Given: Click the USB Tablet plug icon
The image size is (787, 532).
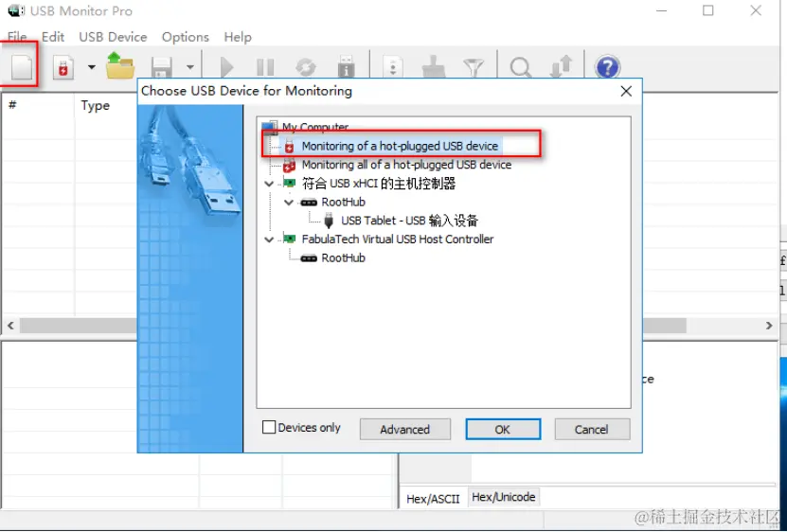Looking at the screenshot, I should 329,221.
